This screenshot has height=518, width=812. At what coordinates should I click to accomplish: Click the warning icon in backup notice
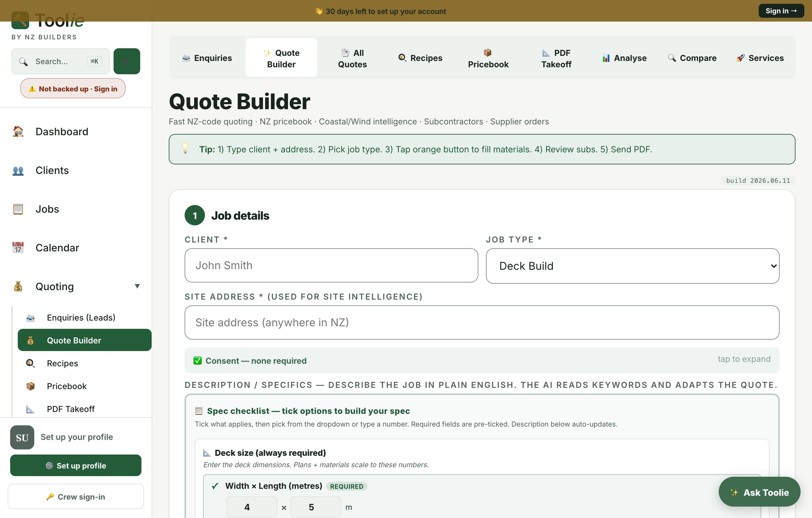click(32, 89)
